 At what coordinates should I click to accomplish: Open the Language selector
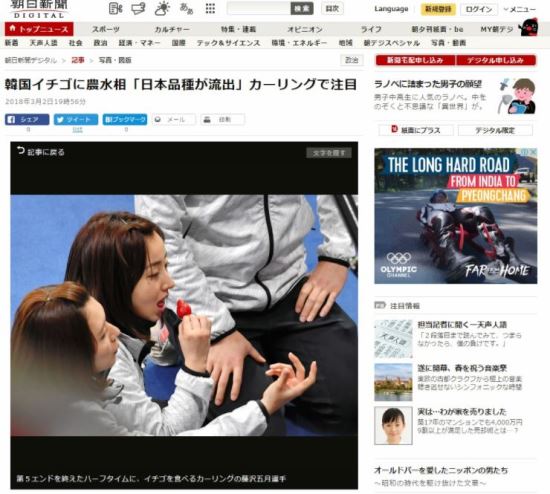click(391, 9)
